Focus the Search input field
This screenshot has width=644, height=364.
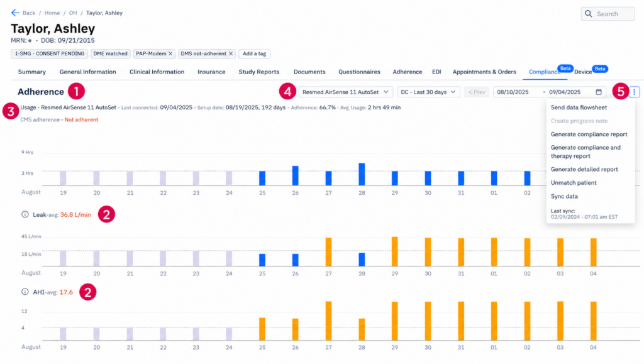coord(608,14)
